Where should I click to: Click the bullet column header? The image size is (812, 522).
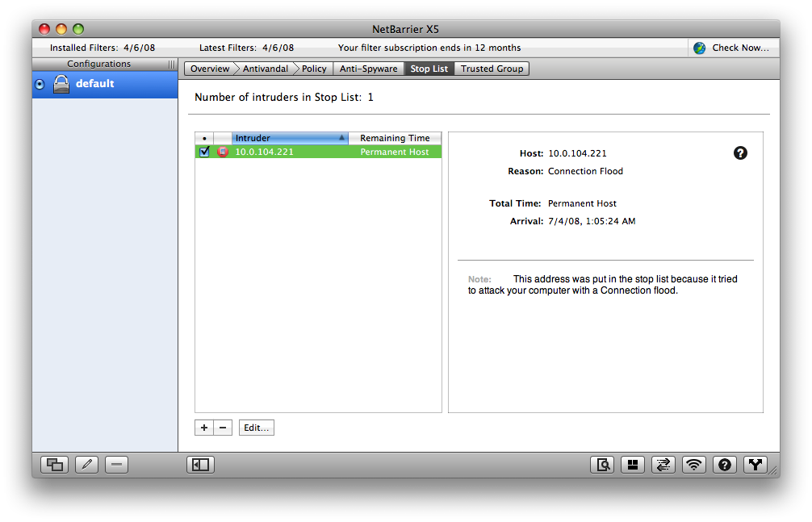[x=204, y=138]
